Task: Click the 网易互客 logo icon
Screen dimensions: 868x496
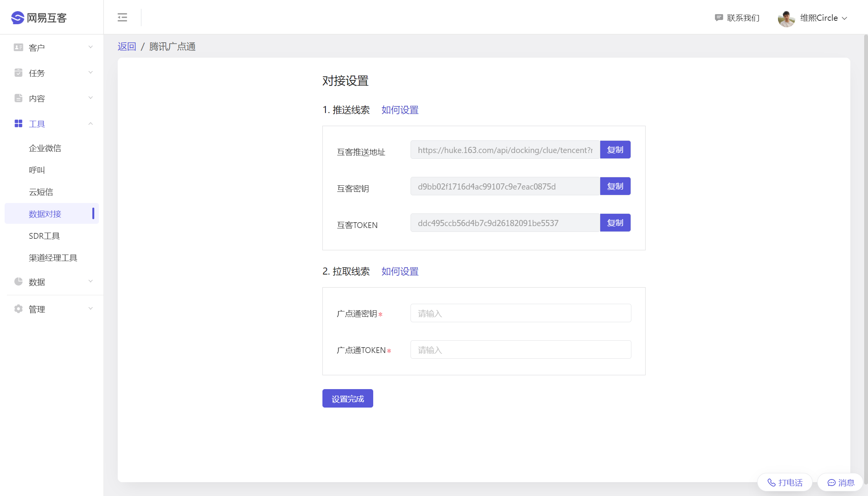Action: [18, 18]
